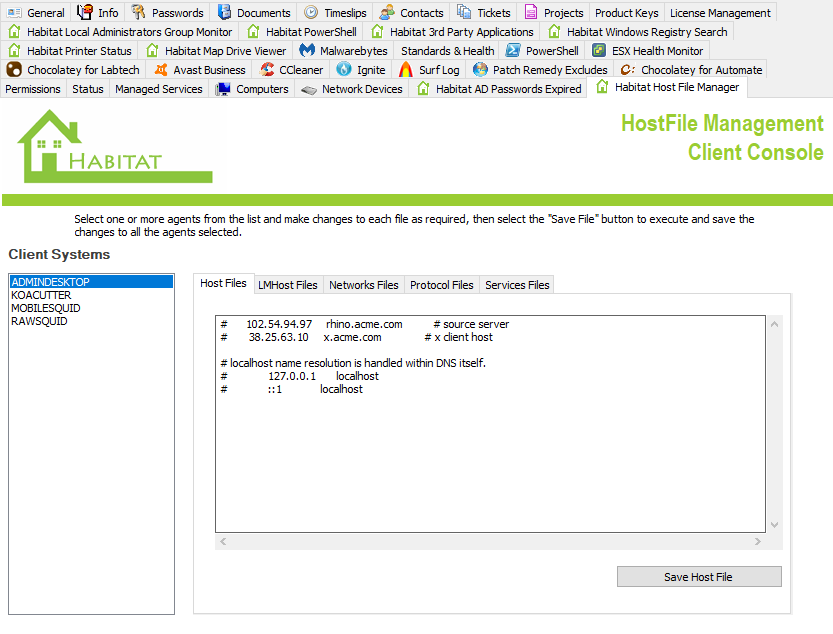Go to the Services Files tab
Image resolution: width=833 pixels, height=634 pixels.
[x=517, y=285]
